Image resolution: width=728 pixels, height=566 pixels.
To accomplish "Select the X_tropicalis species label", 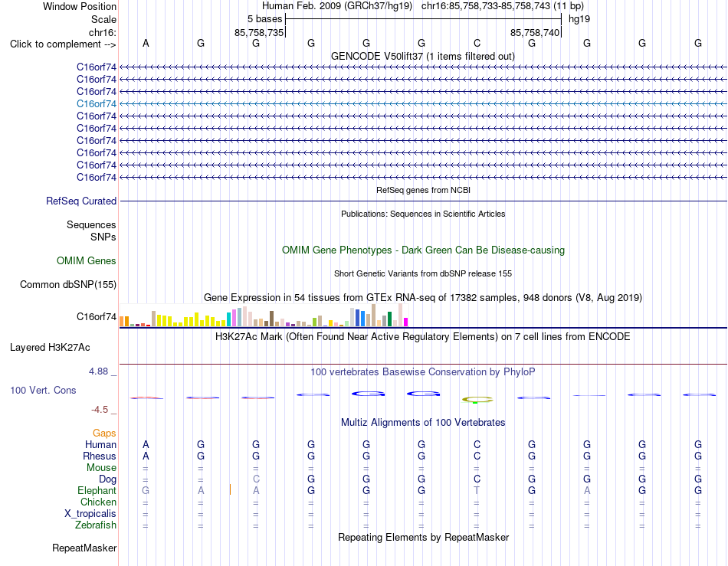I will 90,514.
